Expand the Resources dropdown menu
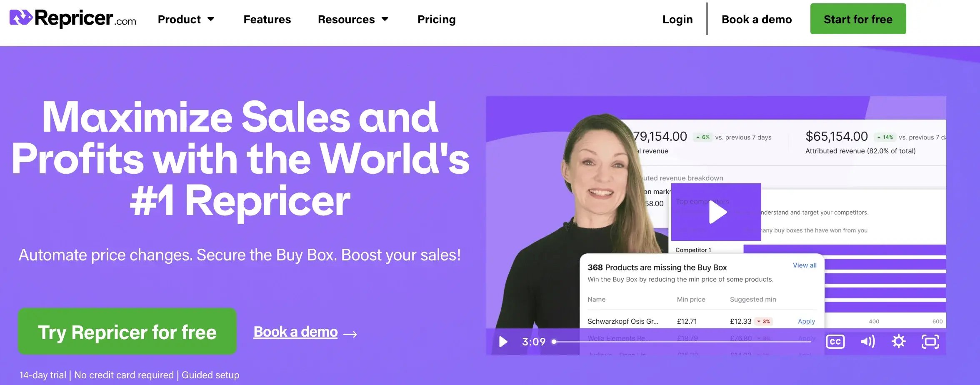Screen dimensions: 980x385 point(352,20)
